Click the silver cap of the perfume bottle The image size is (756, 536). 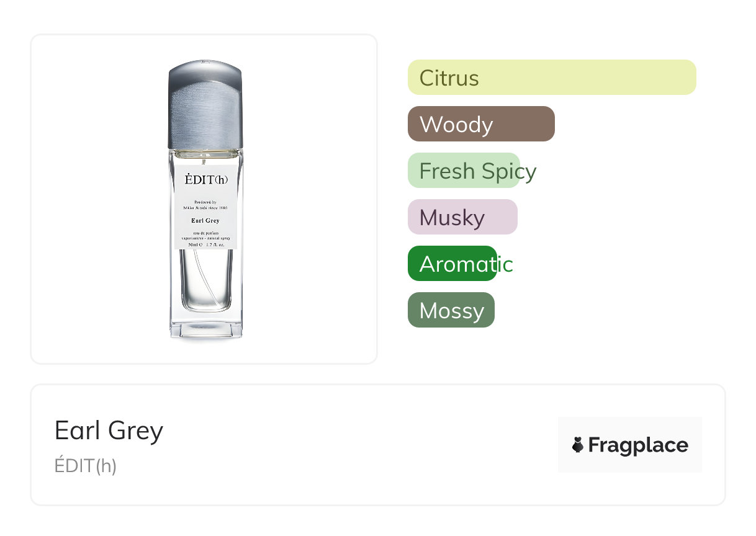pos(205,105)
